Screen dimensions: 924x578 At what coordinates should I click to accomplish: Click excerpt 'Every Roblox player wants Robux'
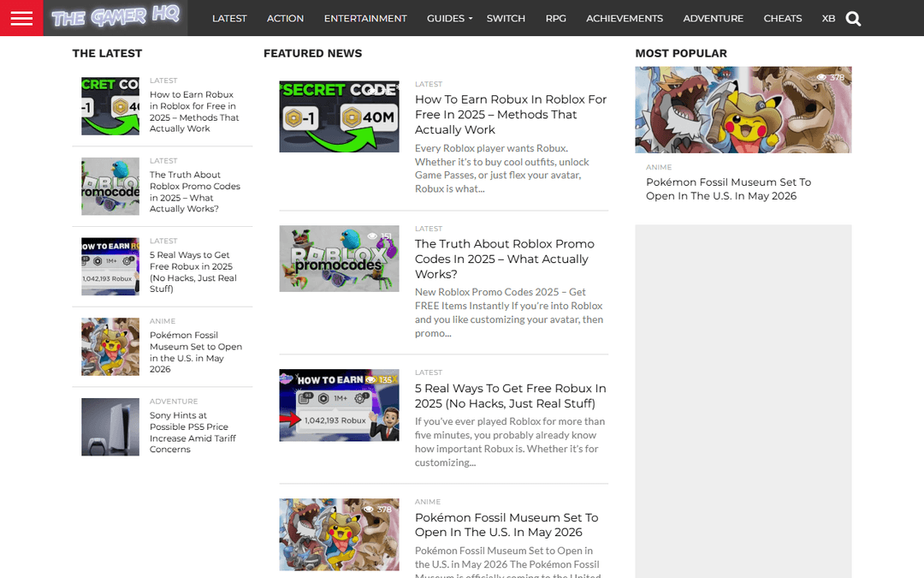pyautogui.click(x=502, y=169)
